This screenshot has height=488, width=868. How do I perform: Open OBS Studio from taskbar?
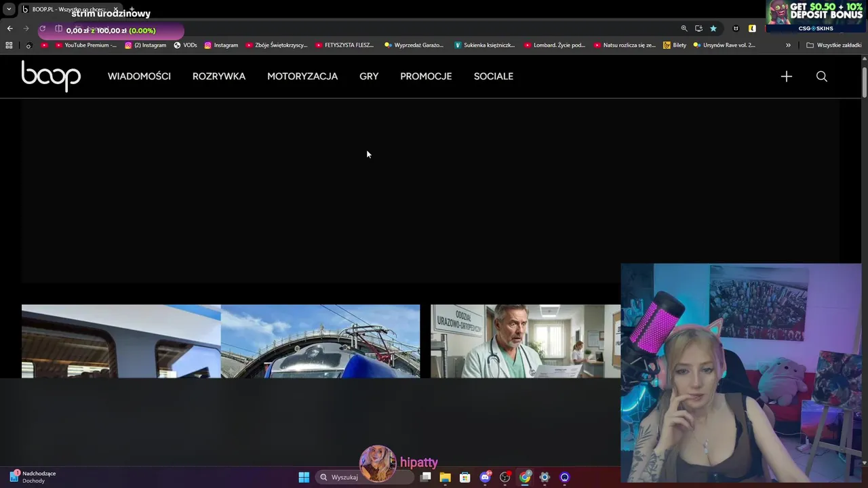(505, 477)
